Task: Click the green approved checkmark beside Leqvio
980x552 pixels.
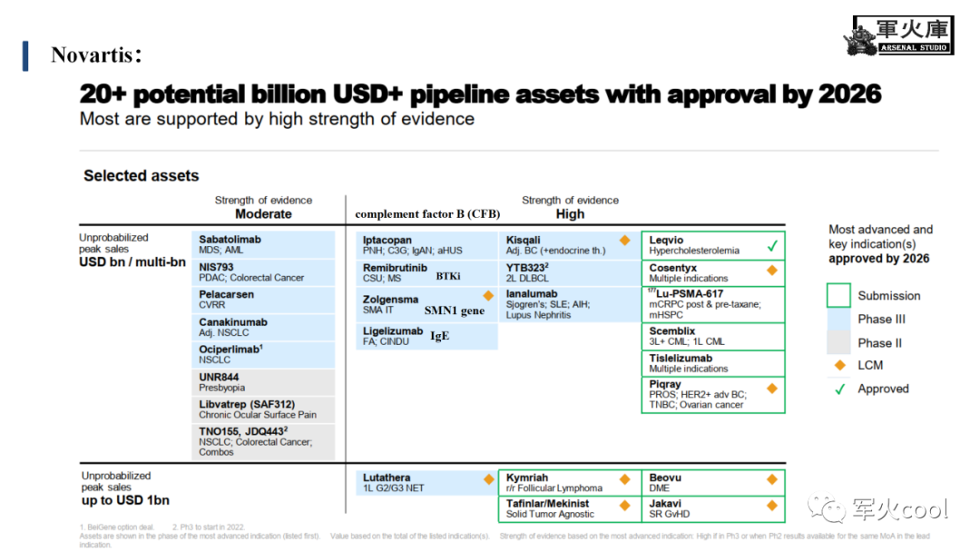Action: click(772, 246)
